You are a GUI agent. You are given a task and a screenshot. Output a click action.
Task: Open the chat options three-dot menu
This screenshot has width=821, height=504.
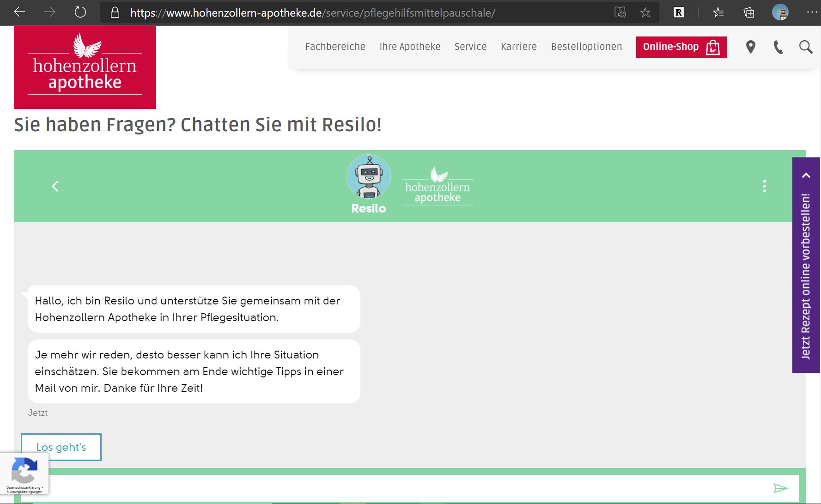tap(765, 186)
